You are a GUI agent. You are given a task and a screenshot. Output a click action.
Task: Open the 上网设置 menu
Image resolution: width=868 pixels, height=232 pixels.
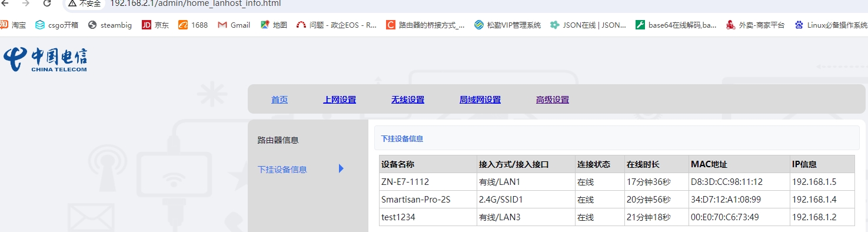[340, 100]
